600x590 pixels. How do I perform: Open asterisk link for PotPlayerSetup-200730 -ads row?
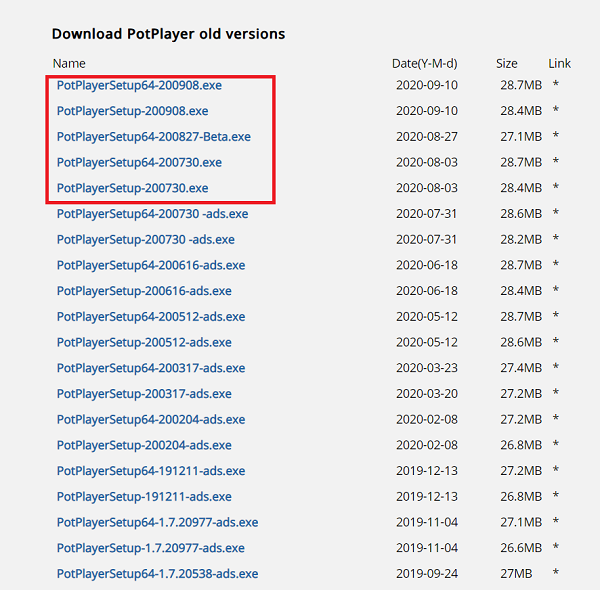pos(556,238)
